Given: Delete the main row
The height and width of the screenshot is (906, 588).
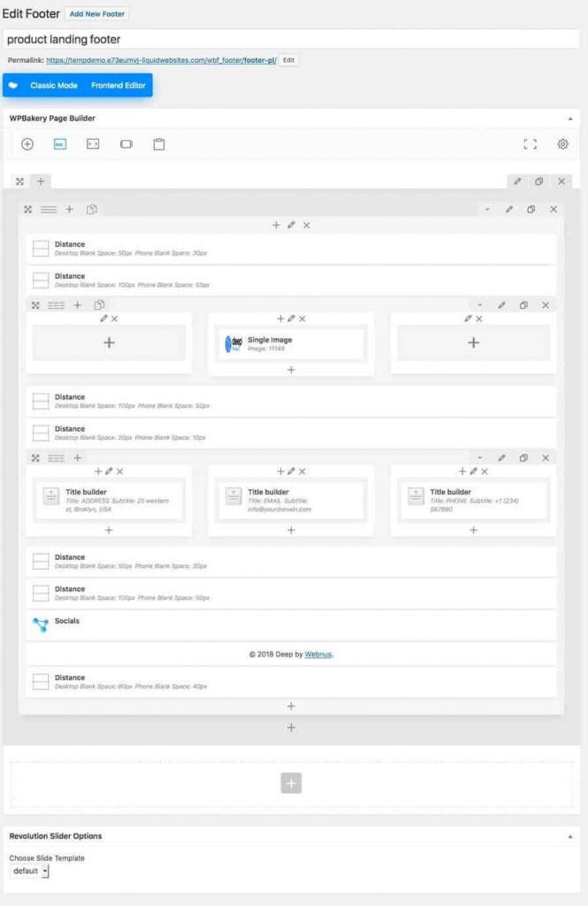Looking at the screenshot, I should (x=554, y=210).
